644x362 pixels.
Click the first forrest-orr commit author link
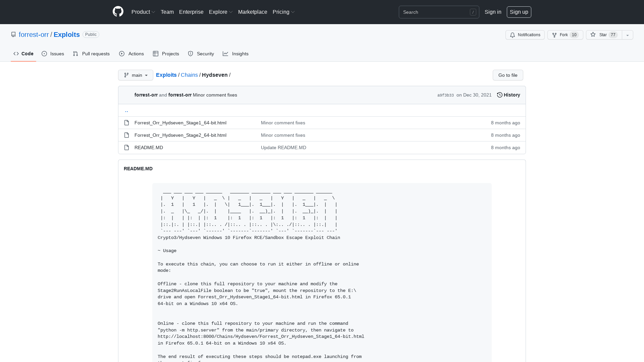(x=146, y=95)
